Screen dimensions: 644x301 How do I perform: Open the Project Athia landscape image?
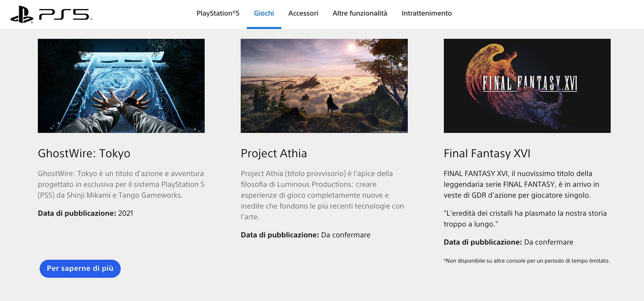pos(324,86)
